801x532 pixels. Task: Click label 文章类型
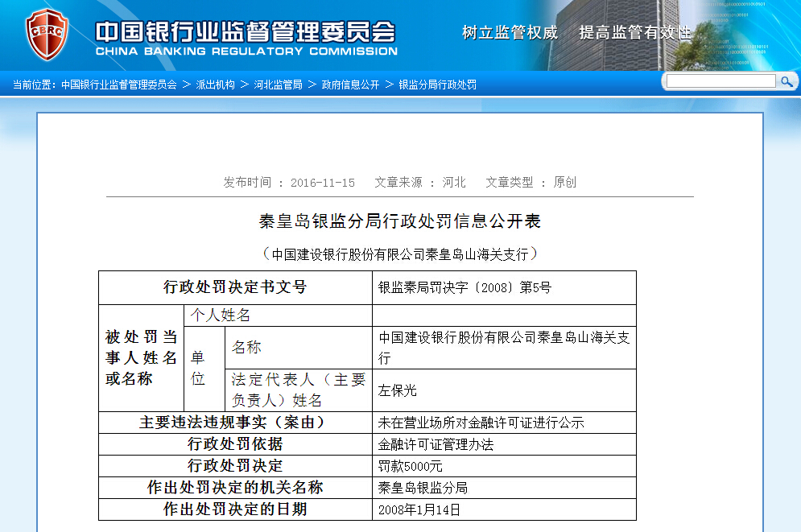(510, 182)
